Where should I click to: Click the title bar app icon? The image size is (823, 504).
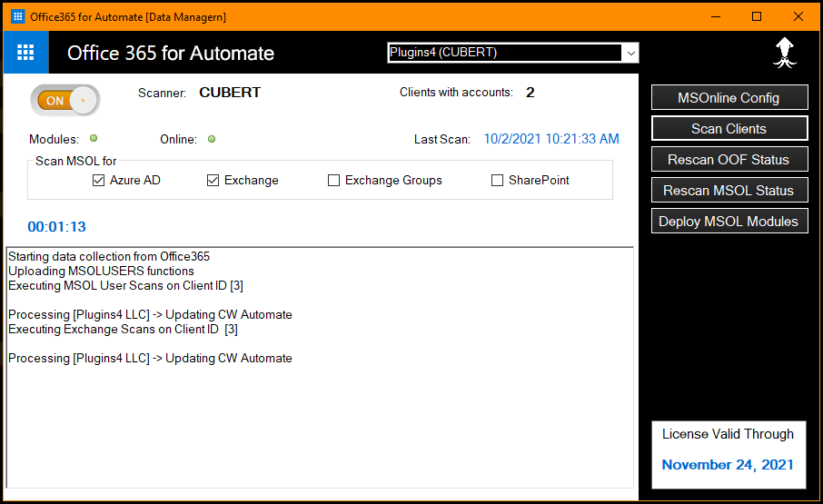coord(18,16)
